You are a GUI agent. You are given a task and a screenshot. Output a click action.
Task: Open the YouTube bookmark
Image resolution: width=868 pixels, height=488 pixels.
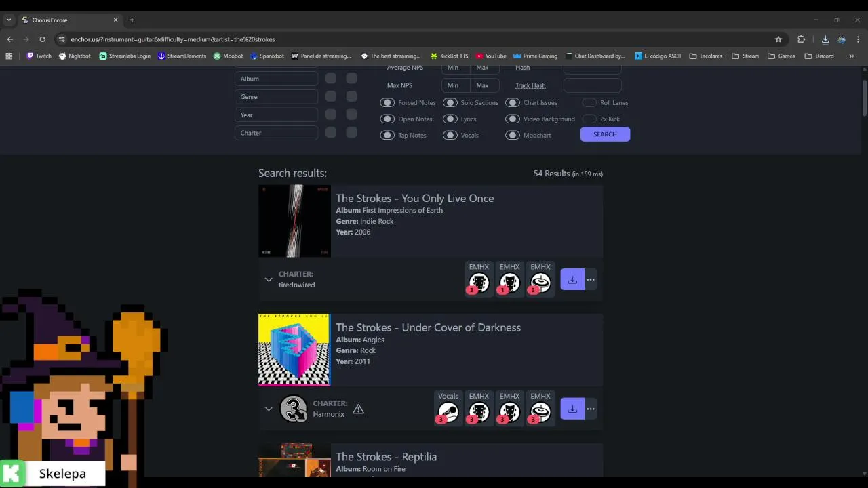coord(491,56)
